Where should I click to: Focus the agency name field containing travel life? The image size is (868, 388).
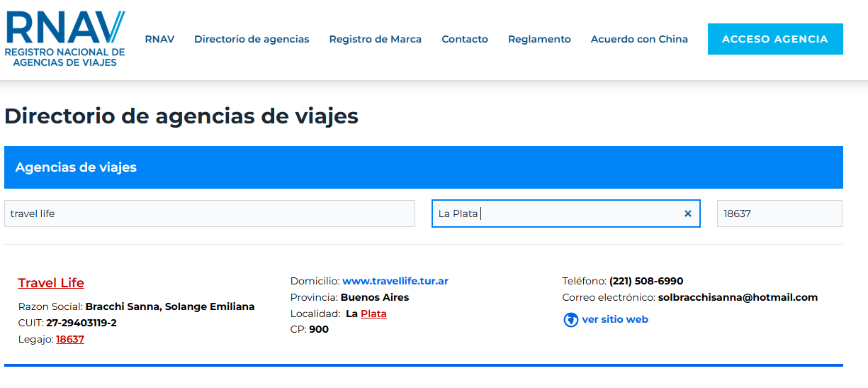click(x=209, y=214)
